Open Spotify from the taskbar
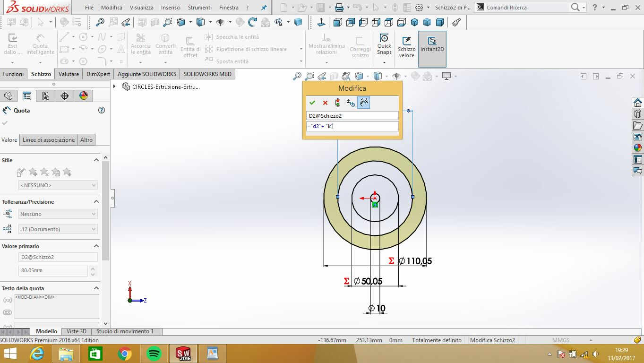This screenshot has width=644, height=363. 154,354
